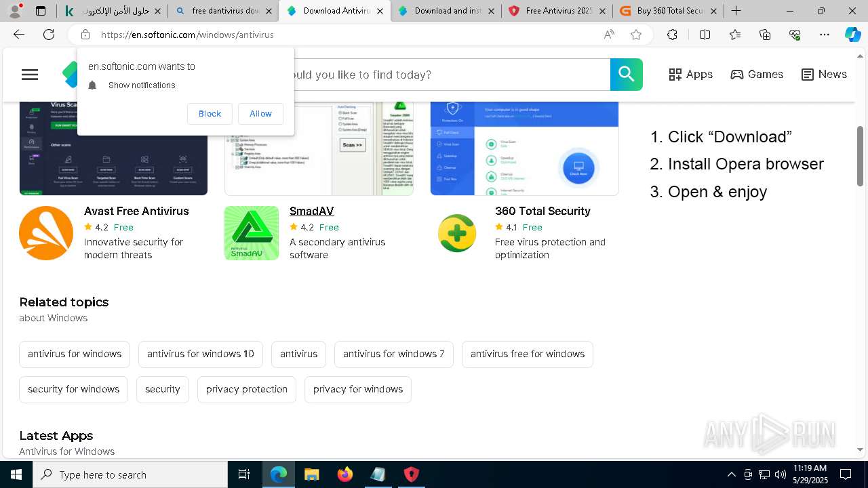Refresh the current page

[x=49, y=35]
